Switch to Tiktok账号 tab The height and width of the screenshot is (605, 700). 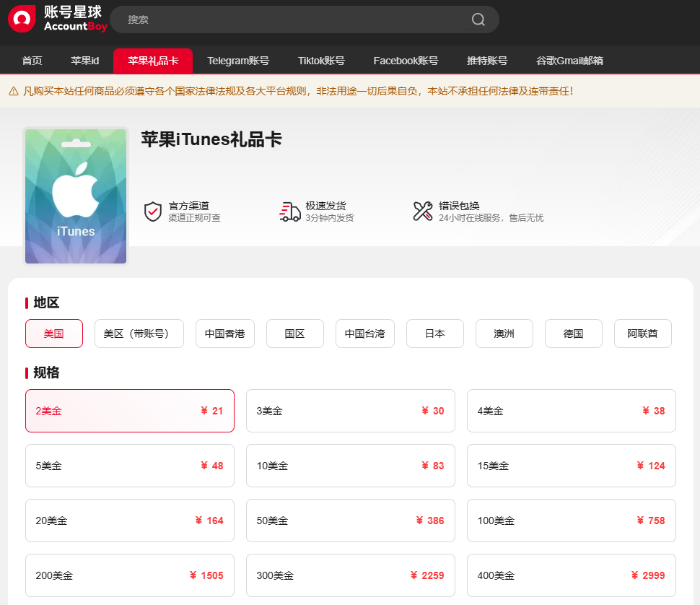[x=321, y=61]
